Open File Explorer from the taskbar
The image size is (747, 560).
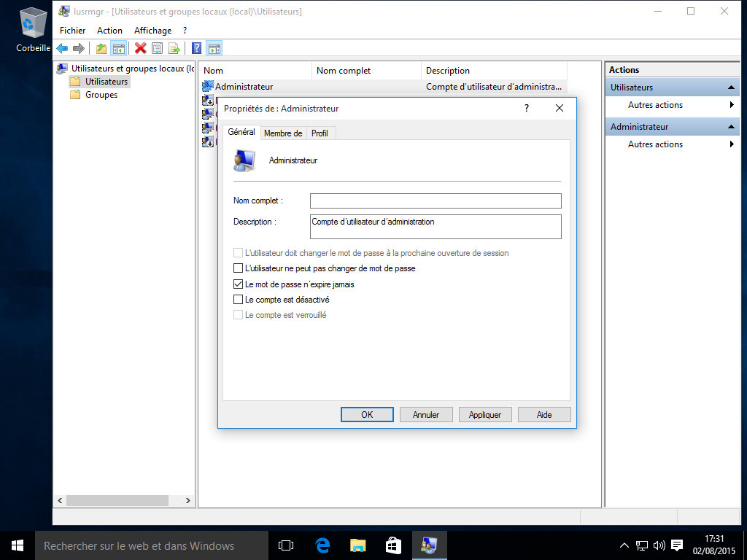357,545
